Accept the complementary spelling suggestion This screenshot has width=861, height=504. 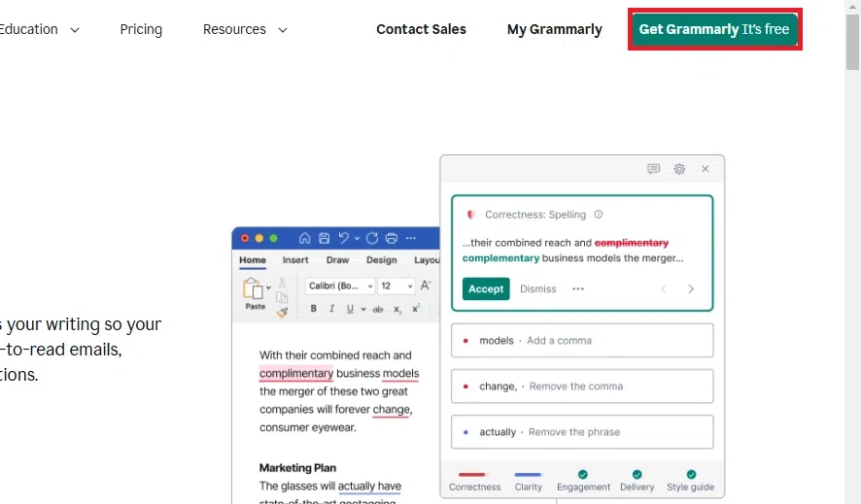tap(486, 289)
